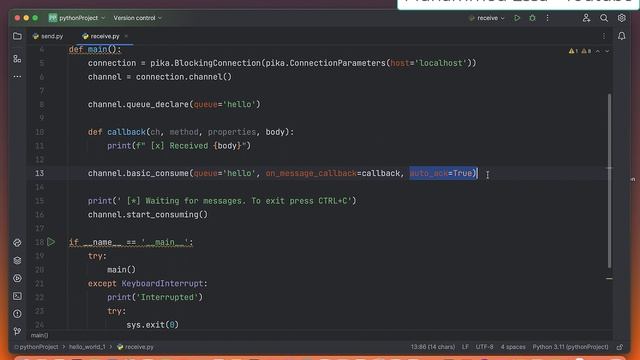
Task: Open the Git tool window icon
Action: click(x=17, y=331)
